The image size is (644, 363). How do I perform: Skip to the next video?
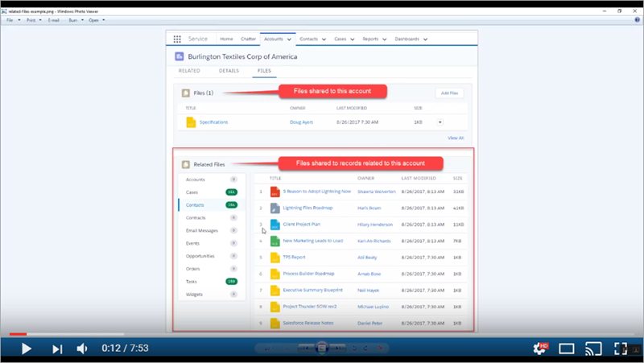point(57,349)
